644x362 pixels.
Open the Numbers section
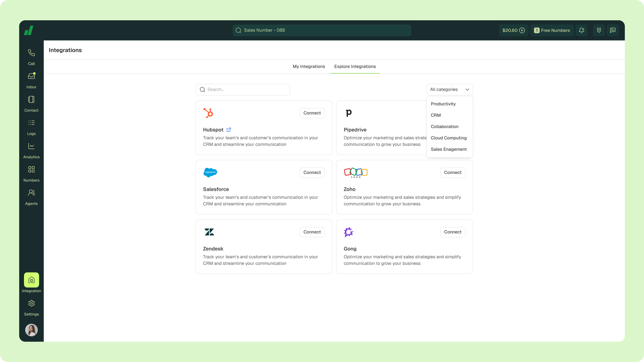(31, 174)
